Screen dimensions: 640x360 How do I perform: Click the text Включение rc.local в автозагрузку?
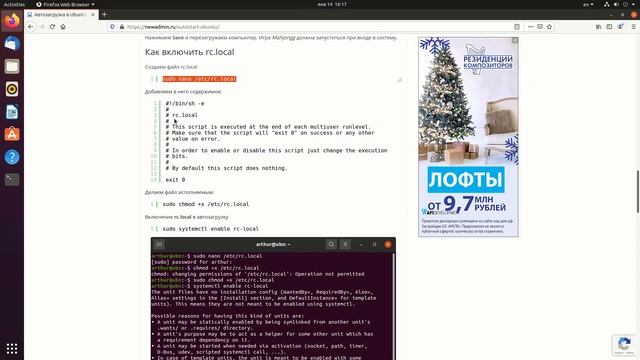coord(187,217)
